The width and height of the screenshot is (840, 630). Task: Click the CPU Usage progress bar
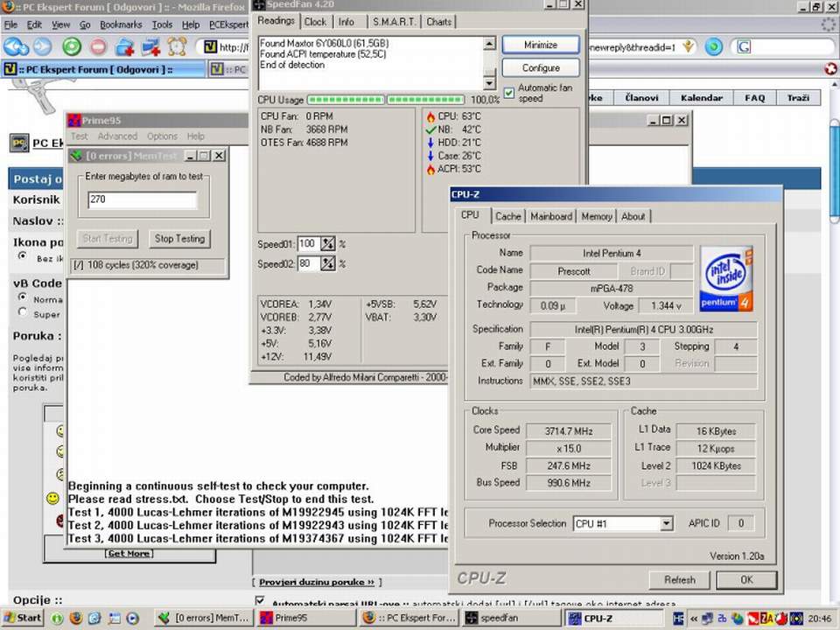386,100
